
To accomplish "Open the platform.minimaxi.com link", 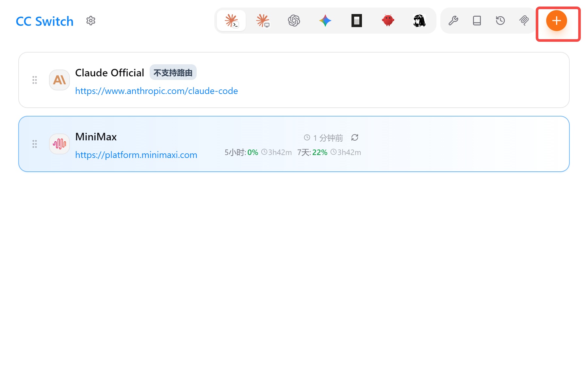I will click(x=136, y=155).
